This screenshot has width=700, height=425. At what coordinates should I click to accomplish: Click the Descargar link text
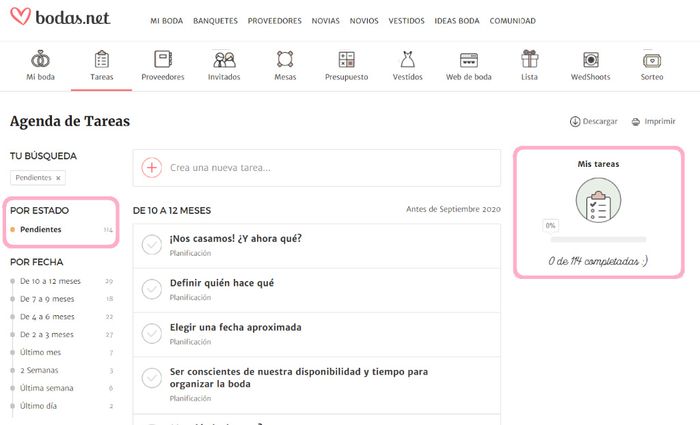coord(600,121)
